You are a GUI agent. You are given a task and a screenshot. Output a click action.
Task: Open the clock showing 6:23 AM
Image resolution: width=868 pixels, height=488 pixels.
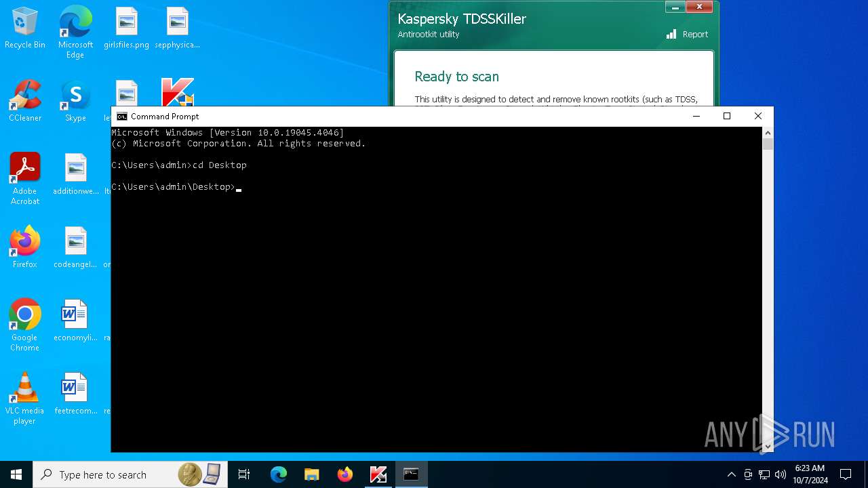(x=810, y=474)
